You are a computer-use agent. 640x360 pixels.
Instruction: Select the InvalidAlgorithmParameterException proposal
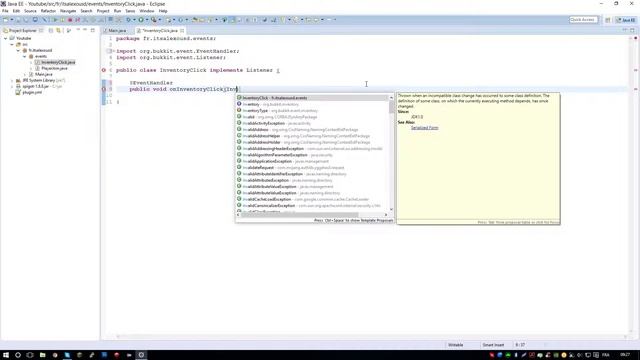pos(312,155)
